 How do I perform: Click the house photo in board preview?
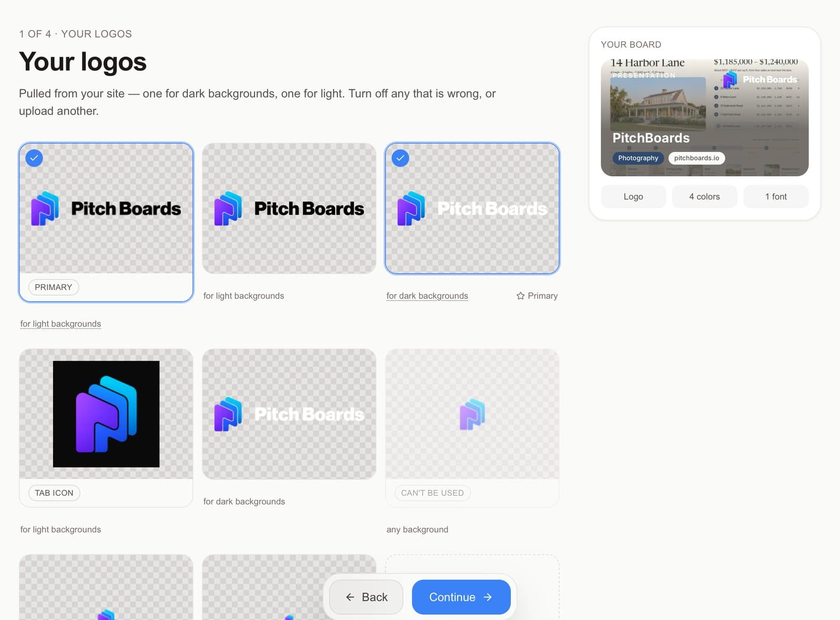coord(658,103)
